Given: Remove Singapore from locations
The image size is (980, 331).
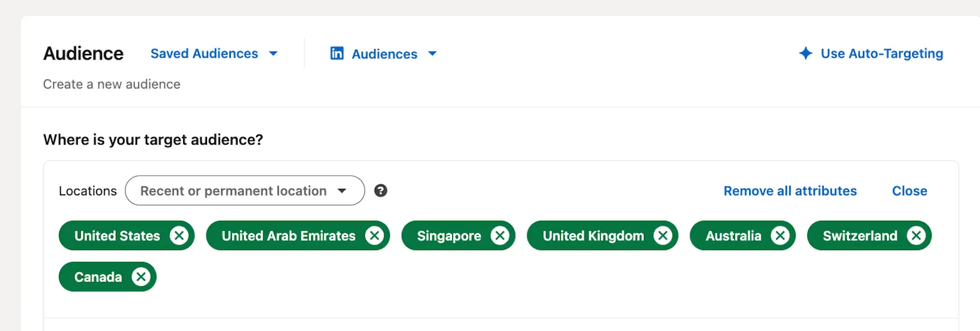Looking at the screenshot, I should [x=500, y=236].
